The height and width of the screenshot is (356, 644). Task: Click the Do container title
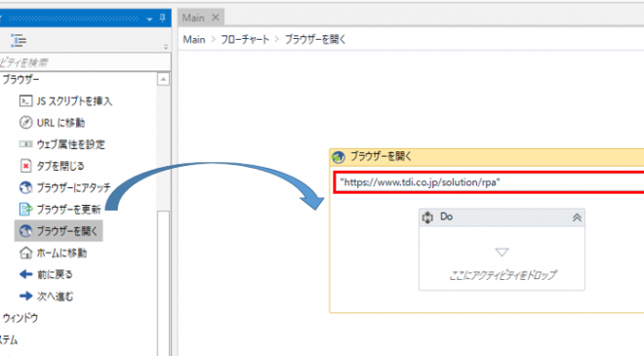pos(446,217)
